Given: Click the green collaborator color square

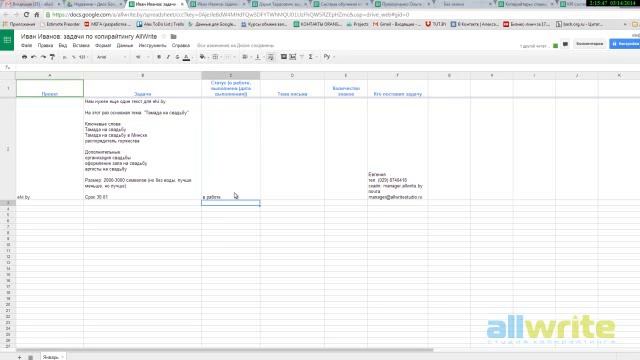Looking at the screenshot, I should click(555, 46).
